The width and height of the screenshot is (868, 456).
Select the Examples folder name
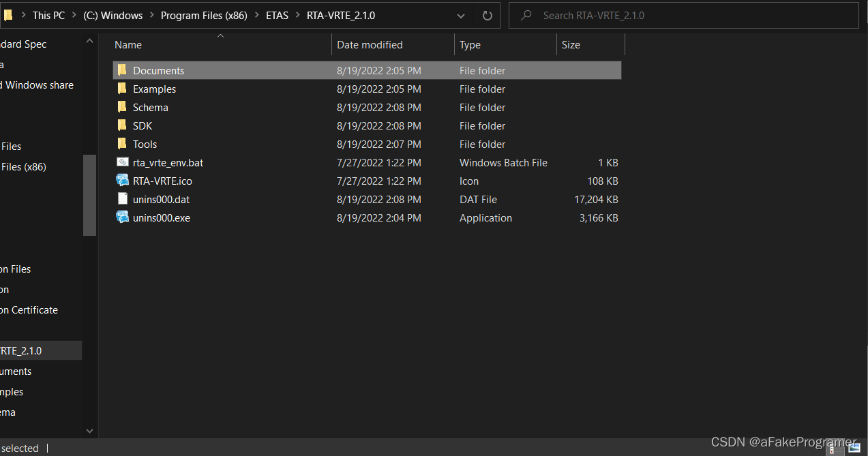[x=154, y=89]
